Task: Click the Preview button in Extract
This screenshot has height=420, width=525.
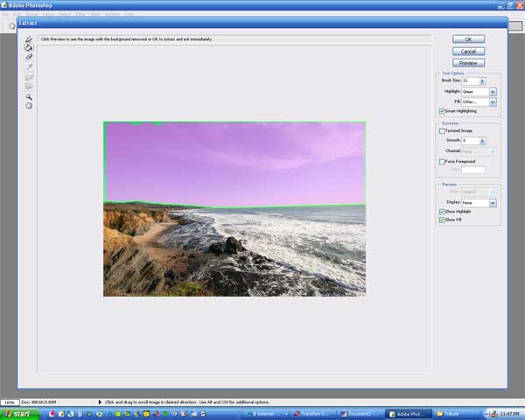Action: pos(468,63)
